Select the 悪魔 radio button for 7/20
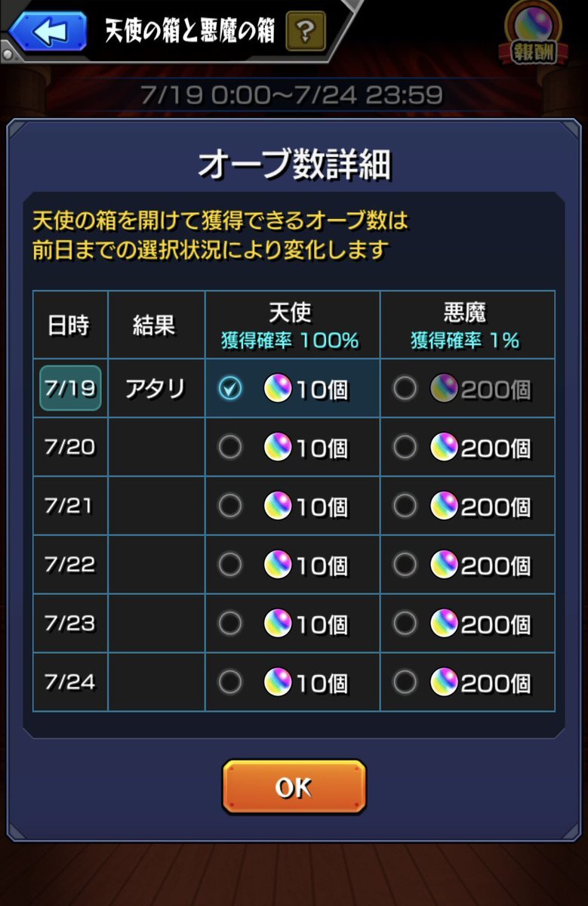 click(405, 448)
